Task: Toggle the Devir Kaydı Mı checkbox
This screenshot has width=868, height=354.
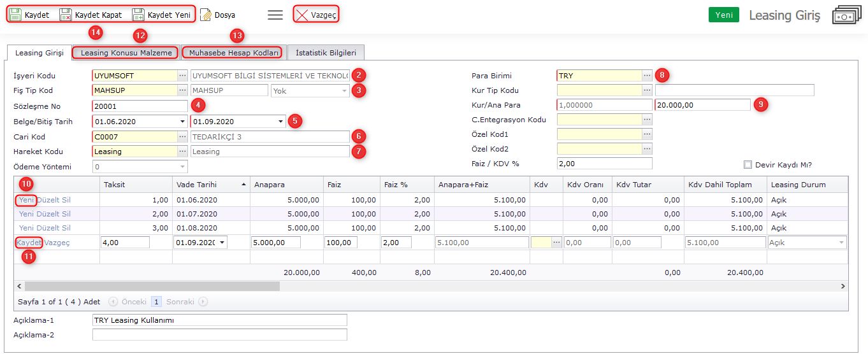Action: (x=748, y=164)
